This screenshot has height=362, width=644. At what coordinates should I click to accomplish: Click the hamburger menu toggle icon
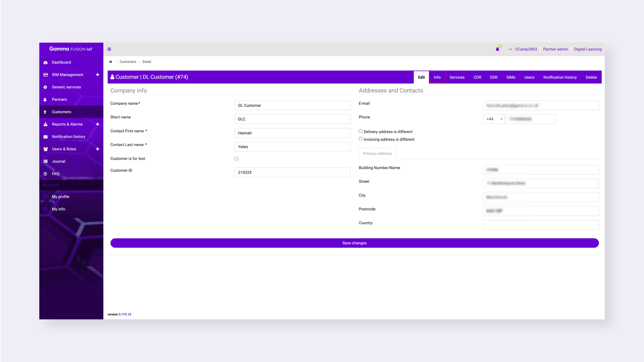click(x=109, y=49)
